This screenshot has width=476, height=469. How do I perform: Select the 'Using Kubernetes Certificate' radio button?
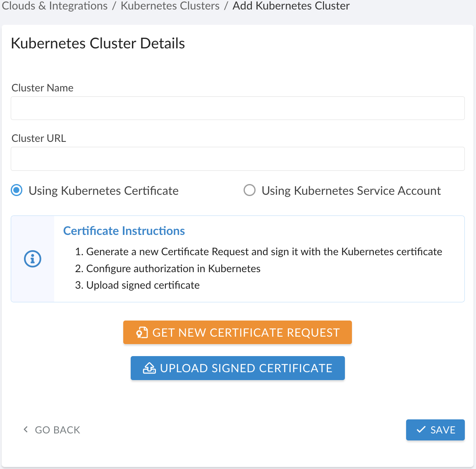(x=16, y=190)
